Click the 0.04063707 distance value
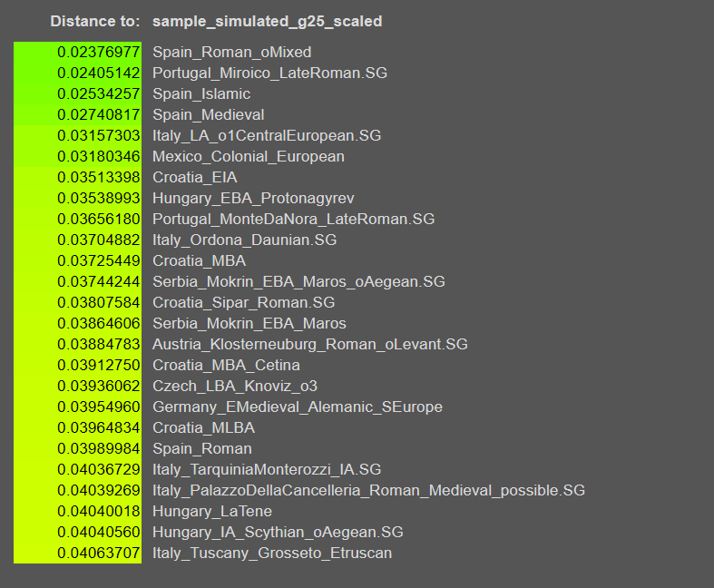 [98, 553]
